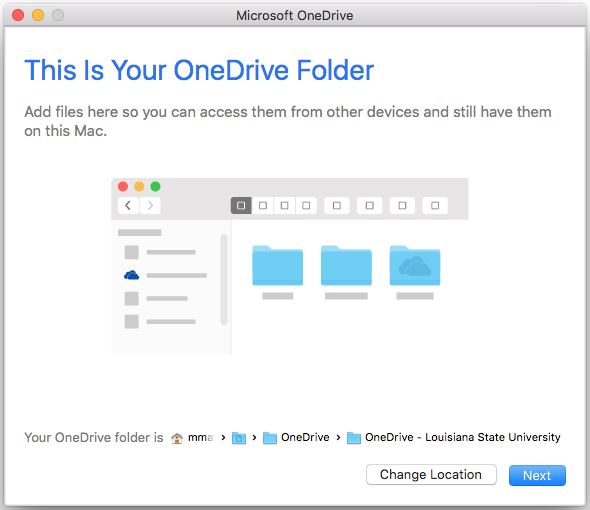Select the OneDrive folder in path
Viewport: 590px width, 510px height.
click(x=296, y=437)
